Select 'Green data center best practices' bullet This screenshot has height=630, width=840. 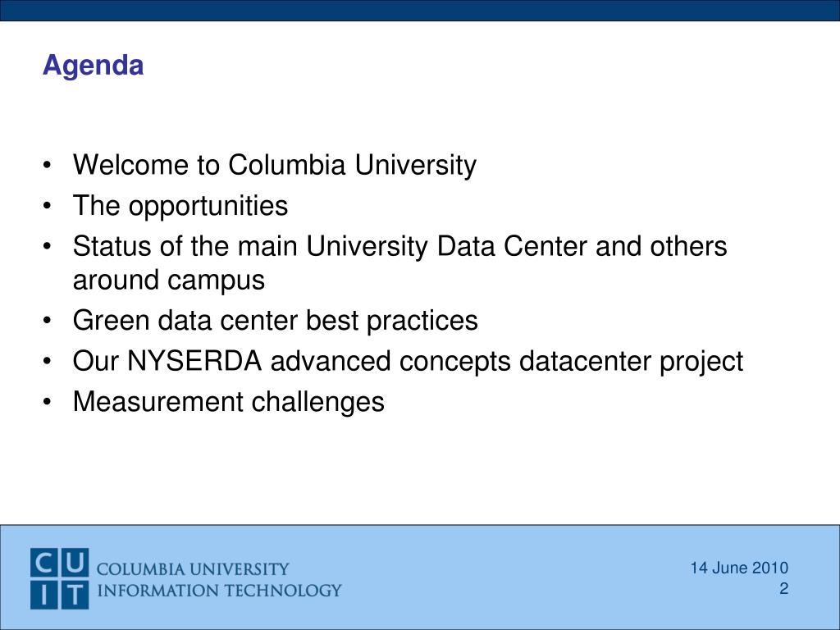pyautogui.click(x=276, y=321)
